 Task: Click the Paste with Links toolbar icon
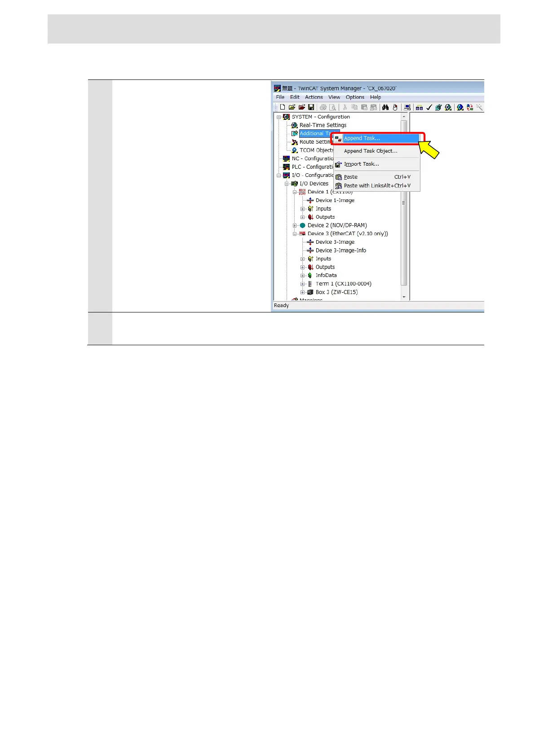(x=373, y=107)
